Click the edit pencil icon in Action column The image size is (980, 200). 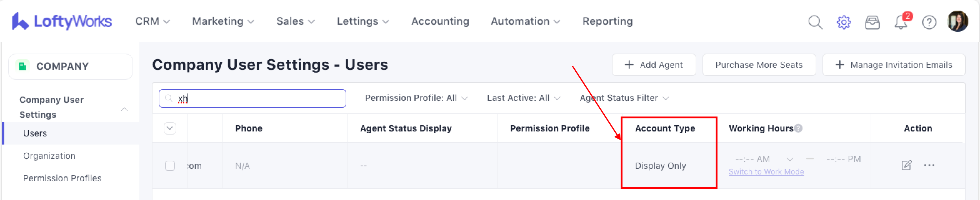point(906,165)
